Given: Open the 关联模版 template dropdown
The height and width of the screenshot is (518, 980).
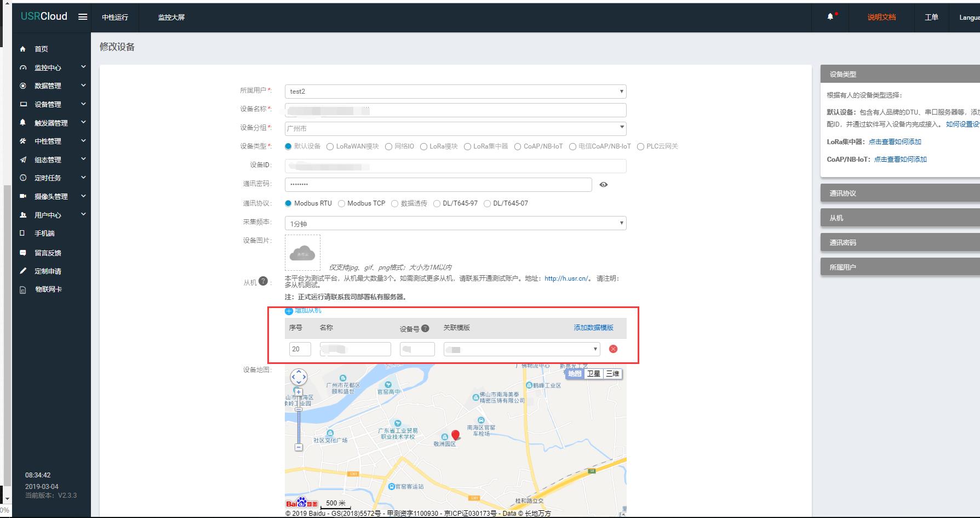Looking at the screenshot, I should [521, 349].
